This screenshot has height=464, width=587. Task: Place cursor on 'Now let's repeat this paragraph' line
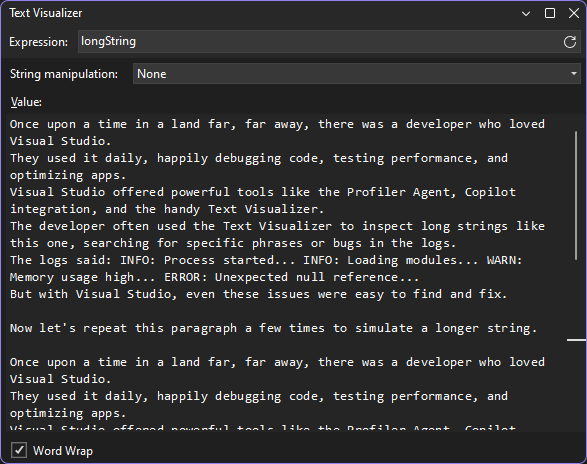pos(274,328)
